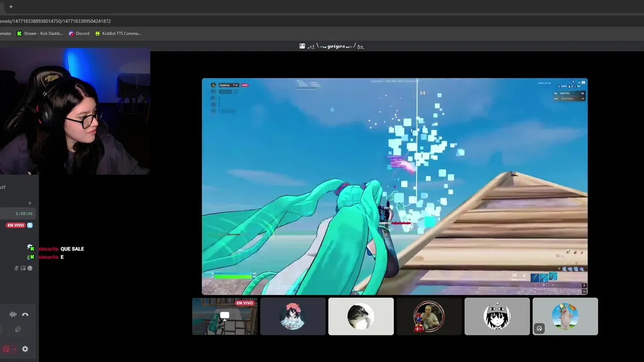This screenshot has width=644, height=362.
Task: Click the icon beside yeiyos title
Action: click(302, 46)
